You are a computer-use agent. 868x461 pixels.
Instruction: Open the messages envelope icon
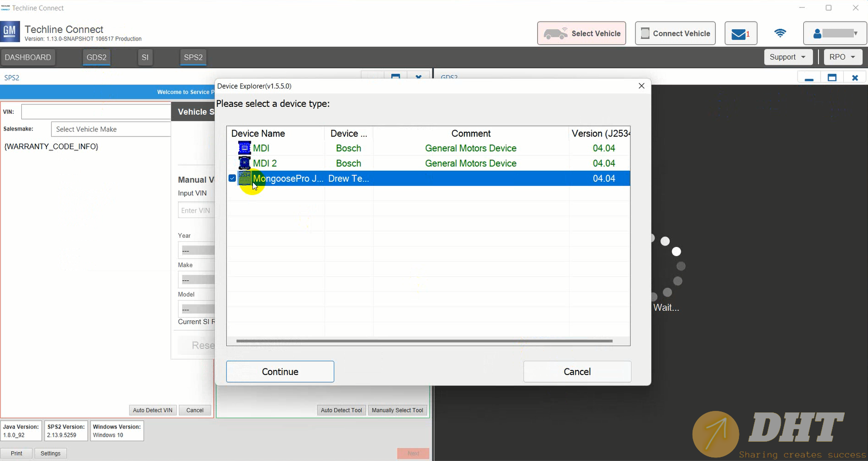[741, 33]
